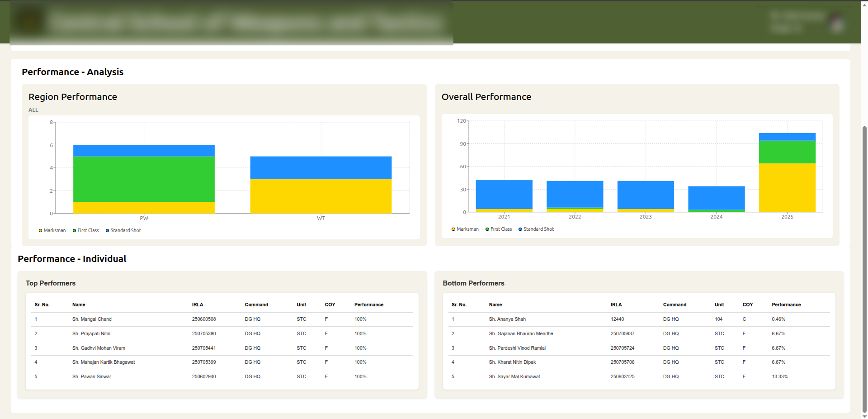Click the yellow segment of the 2025 bar
Image resolution: width=868 pixels, height=419 pixels.
point(787,187)
